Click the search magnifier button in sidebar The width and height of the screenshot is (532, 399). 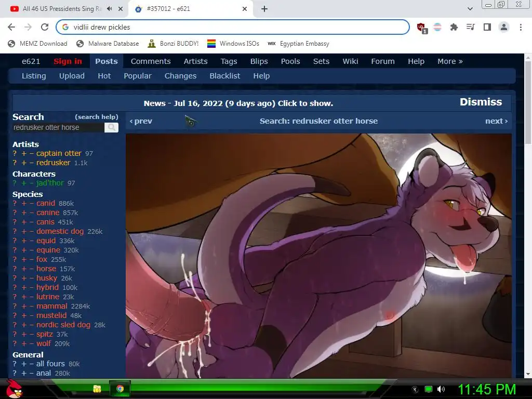(111, 128)
